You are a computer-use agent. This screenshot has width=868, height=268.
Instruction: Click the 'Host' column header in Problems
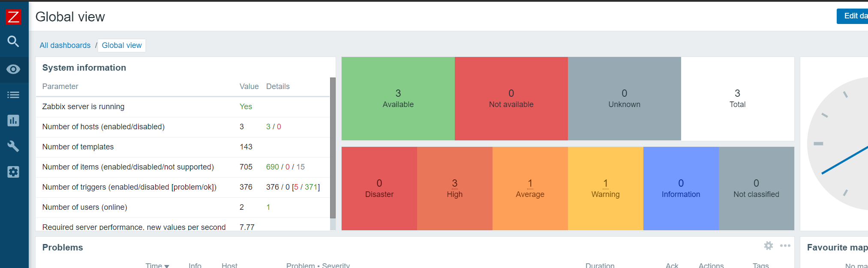pyautogui.click(x=229, y=266)
